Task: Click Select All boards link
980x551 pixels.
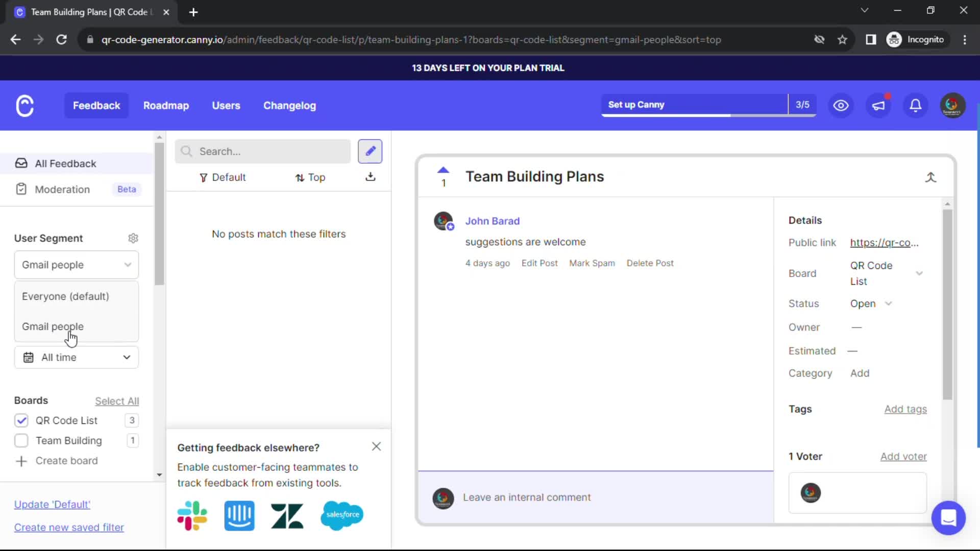Action: [x=117, y=401]
